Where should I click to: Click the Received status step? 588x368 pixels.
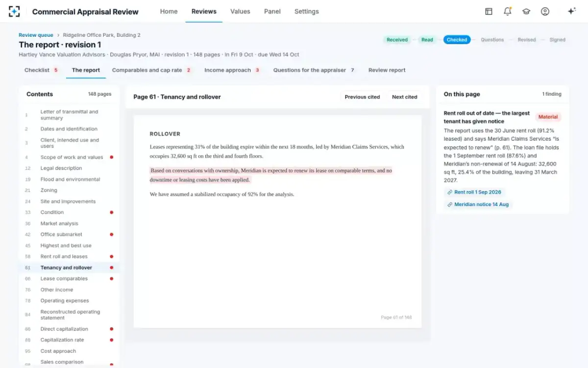[397, 40]
